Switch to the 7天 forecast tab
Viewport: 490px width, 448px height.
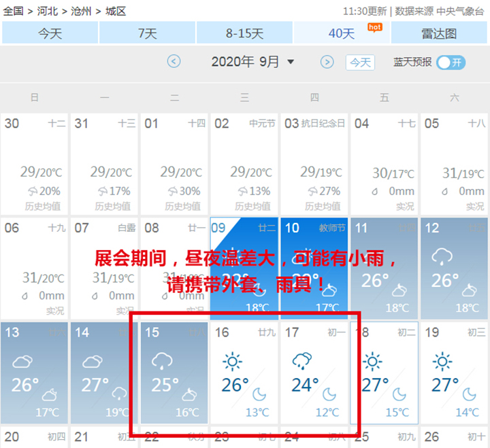pyautogui.click(x=147, y=33)
